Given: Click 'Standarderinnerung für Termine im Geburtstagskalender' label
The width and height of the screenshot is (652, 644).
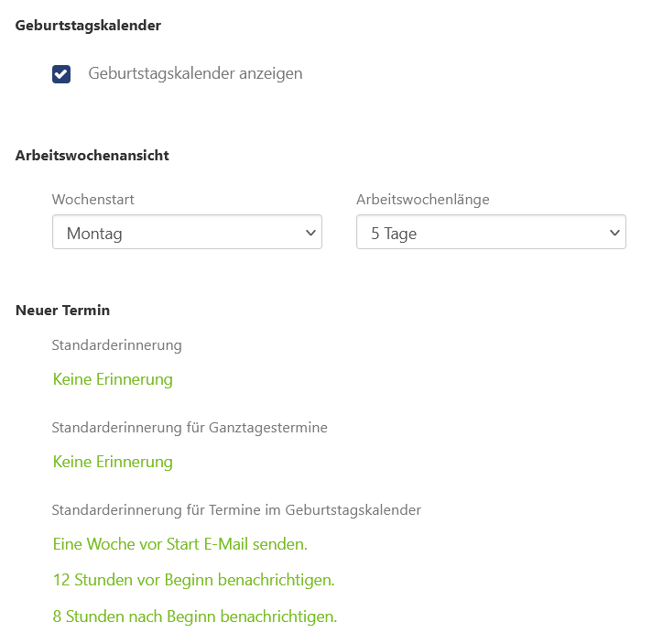Looking at the screenshot, I should click(x=236, y=510).
